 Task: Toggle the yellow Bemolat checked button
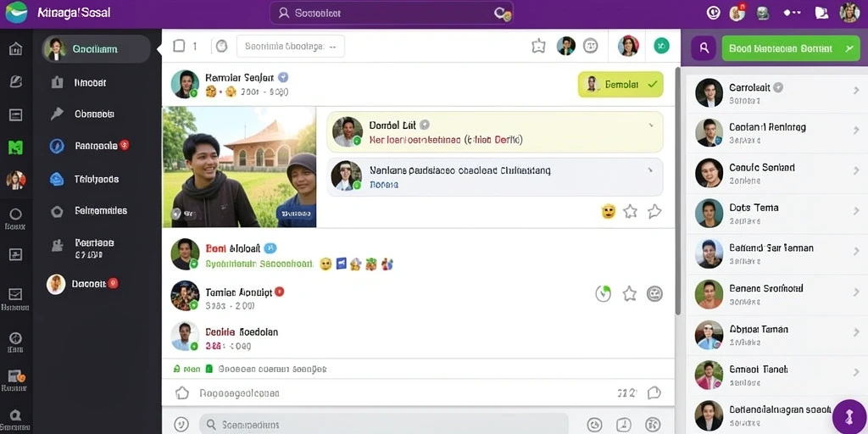point(620,85)
